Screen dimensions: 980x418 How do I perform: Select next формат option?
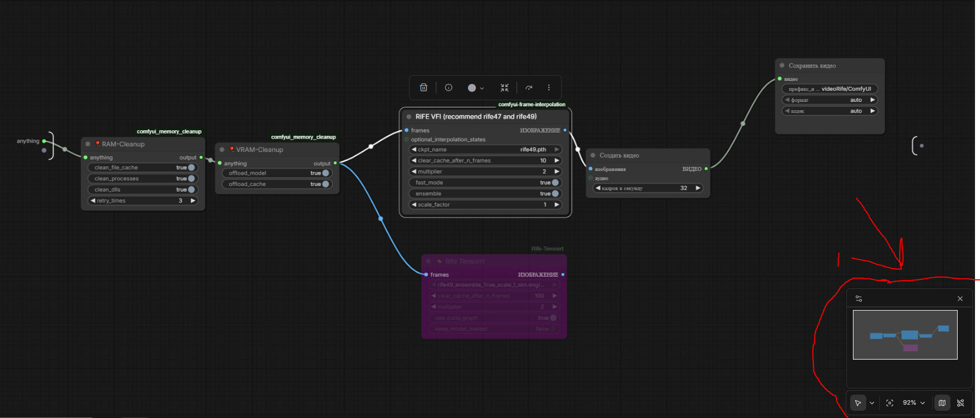[x=872, y=100]
